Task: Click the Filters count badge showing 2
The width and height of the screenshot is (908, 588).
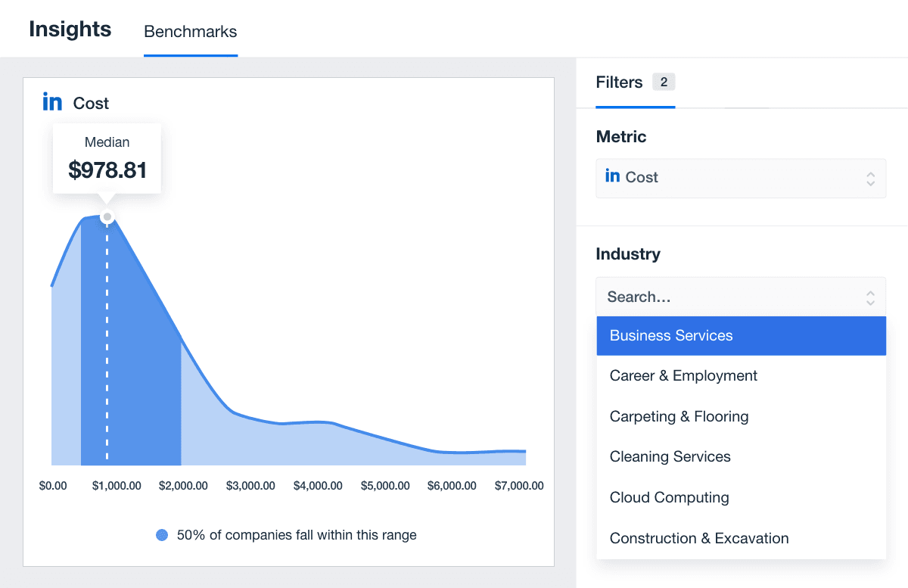Action: coord(664,82)
